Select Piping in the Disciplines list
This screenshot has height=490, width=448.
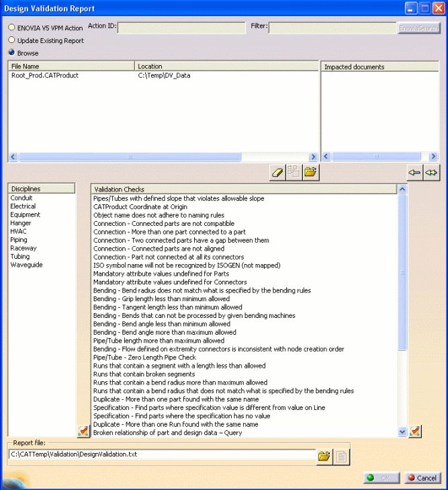[19, 240]
